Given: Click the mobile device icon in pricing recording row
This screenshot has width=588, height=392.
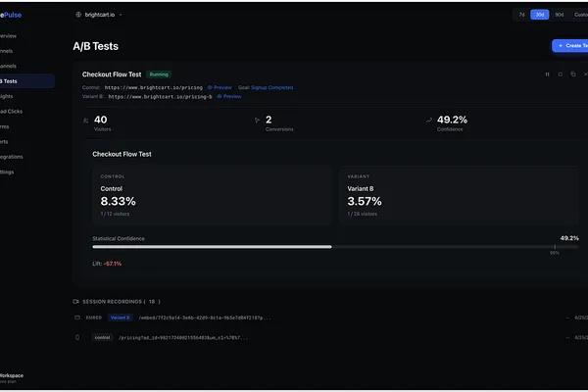Looking at the screenshot, I should tap(77, 337).
